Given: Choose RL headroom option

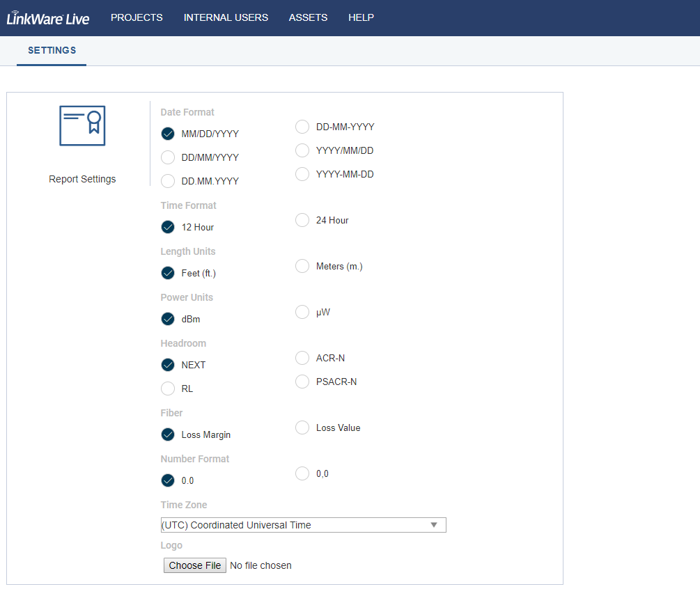Looking at the screenshot, I should tap(168, 389).
